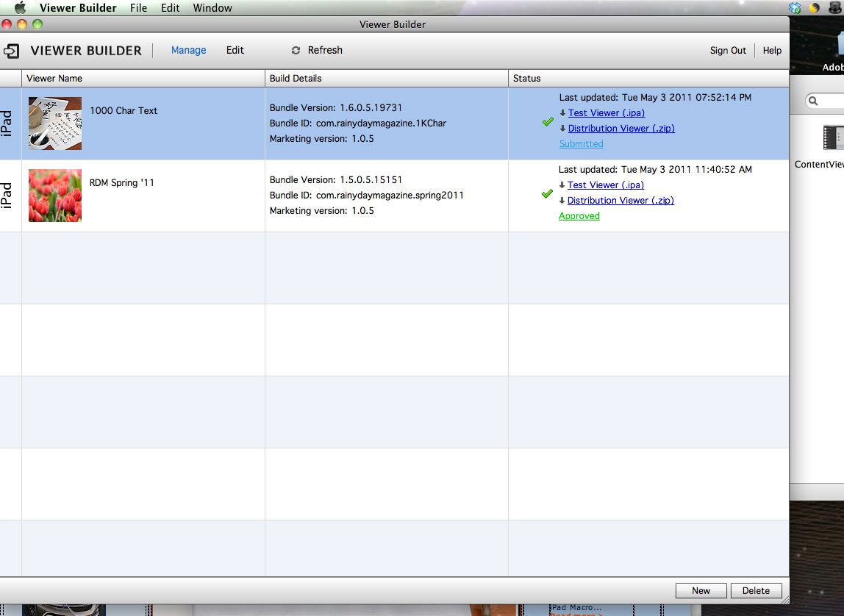
Task: Click Last updated 07:52:14 PM timestamp
Action: point(655,97)
